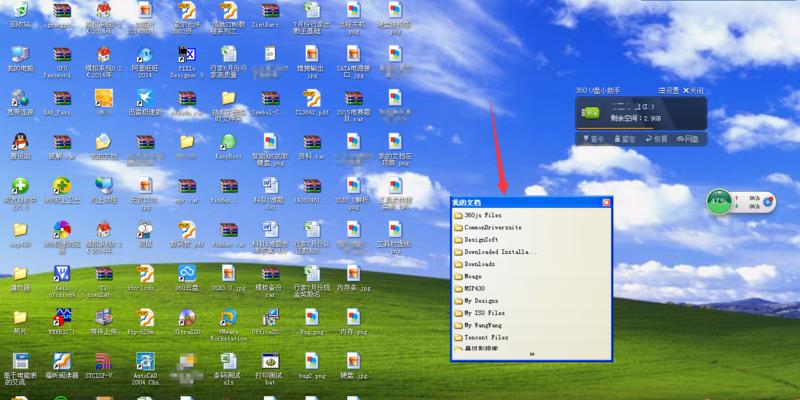Viewport: 800px width, 400px height.
Task: Expand more items with the » chevron
Action: point(532,355)
